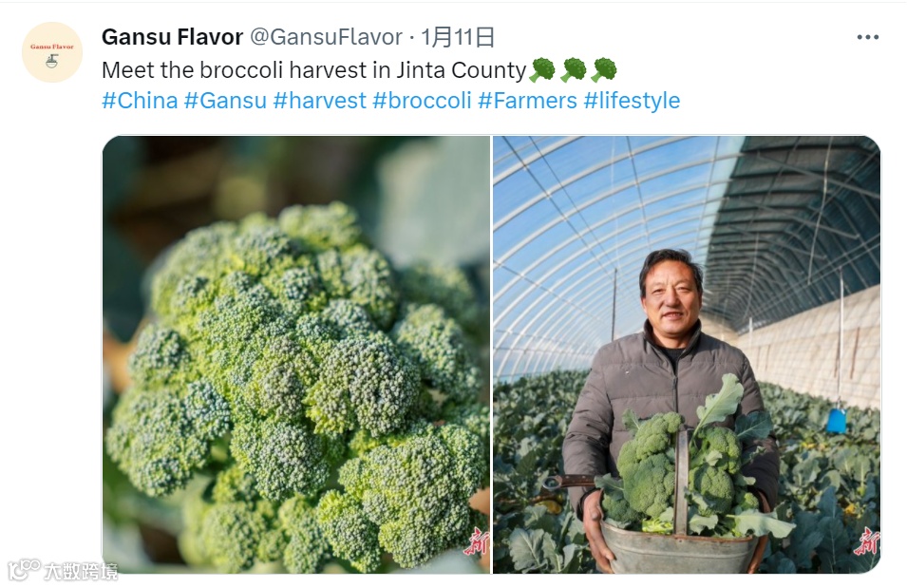Screen dimensions: 907x588
Task: View the farmer in greenhouse photo
Action: click(687, 354)
